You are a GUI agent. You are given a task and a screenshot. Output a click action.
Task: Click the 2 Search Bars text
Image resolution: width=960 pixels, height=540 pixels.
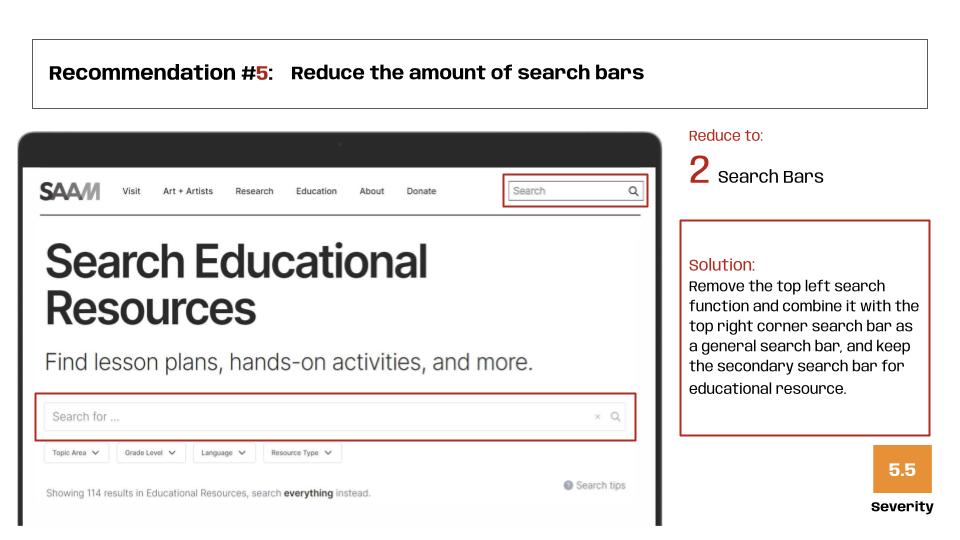tap(756, 171)
